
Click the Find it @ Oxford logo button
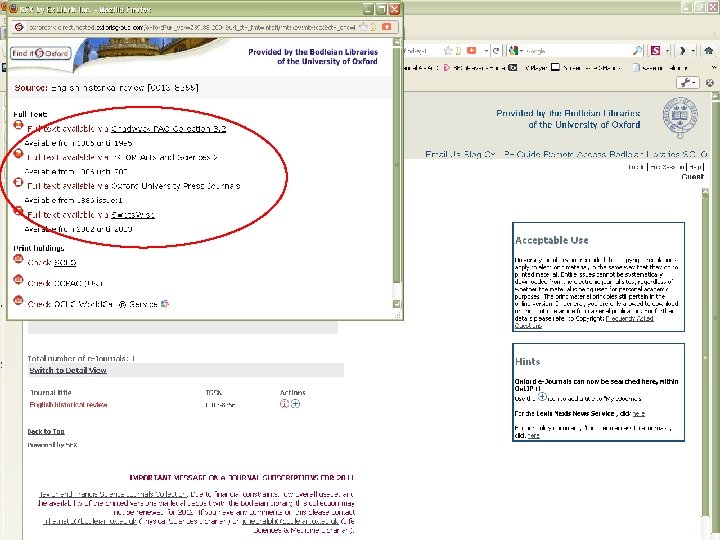coord(40,53)
